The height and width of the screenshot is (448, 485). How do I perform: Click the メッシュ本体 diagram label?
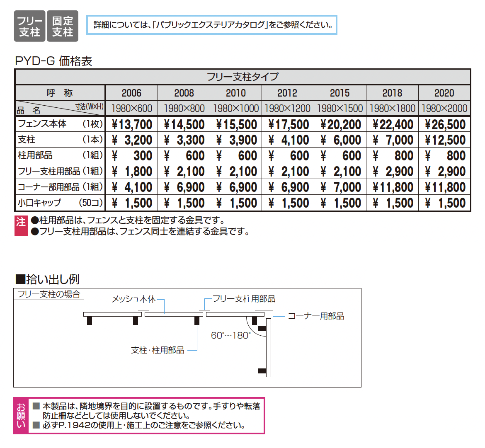(133, 299)
